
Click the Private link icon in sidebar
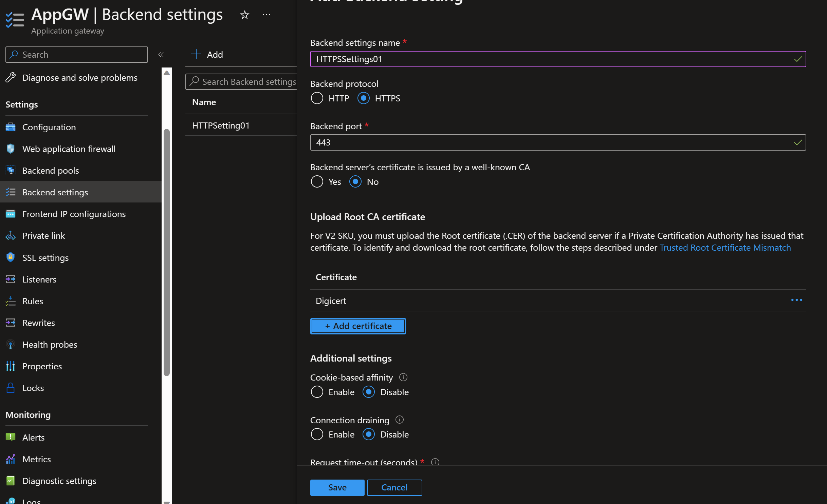coord(11,236)
